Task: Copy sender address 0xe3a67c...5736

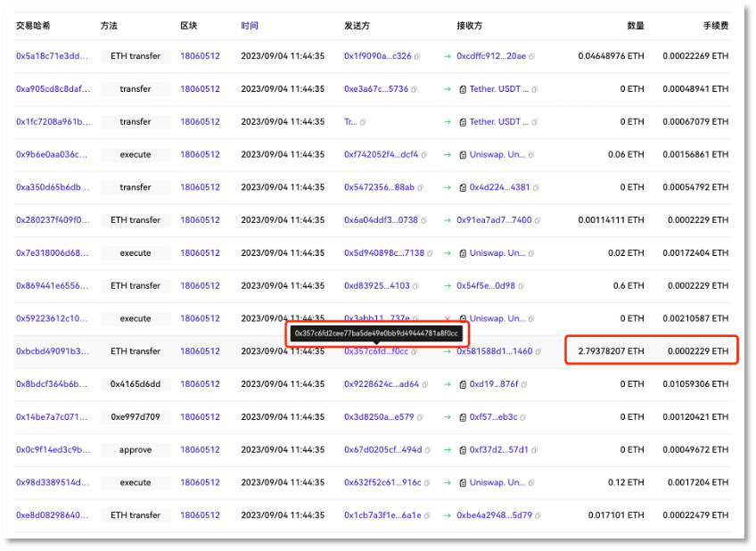Action: tap(415, 89)
